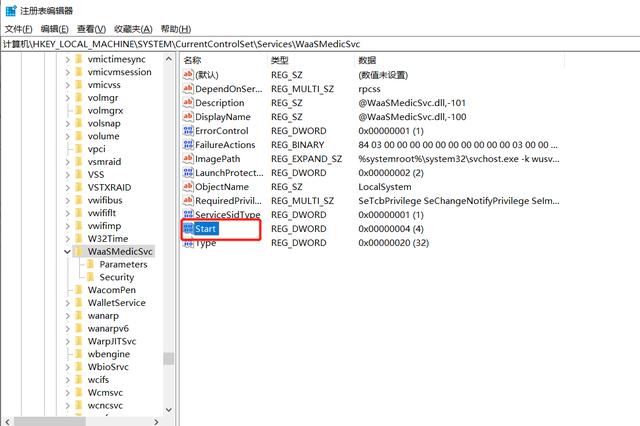
Task: Open the 查看(V) menu
Action: point(91,29)
